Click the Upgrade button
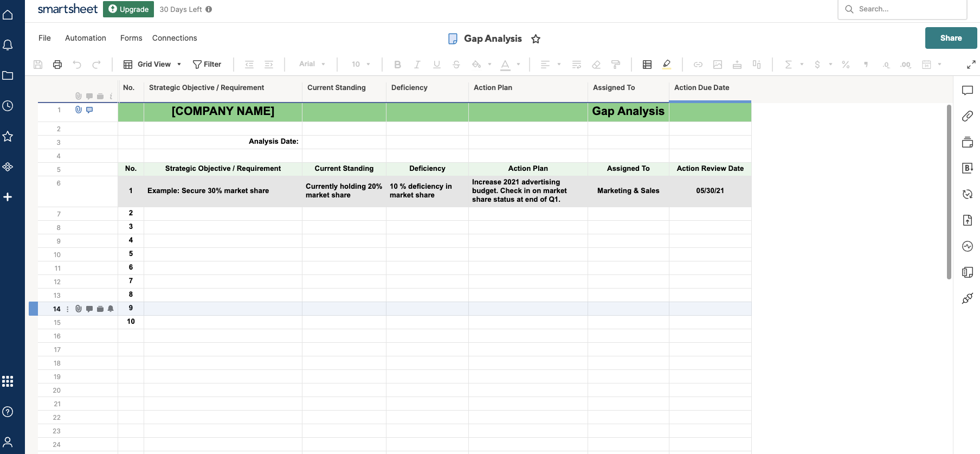This screenshot has width=980, height=454. pos(128,9)
